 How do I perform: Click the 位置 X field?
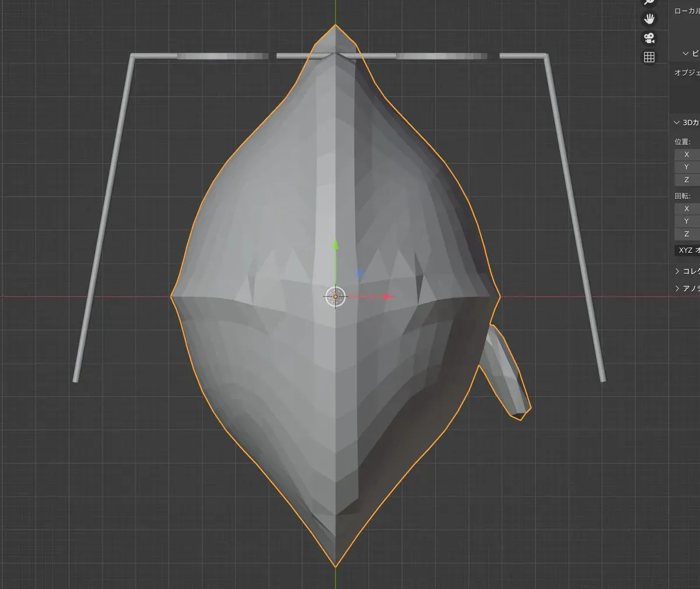tap(687, 155)
